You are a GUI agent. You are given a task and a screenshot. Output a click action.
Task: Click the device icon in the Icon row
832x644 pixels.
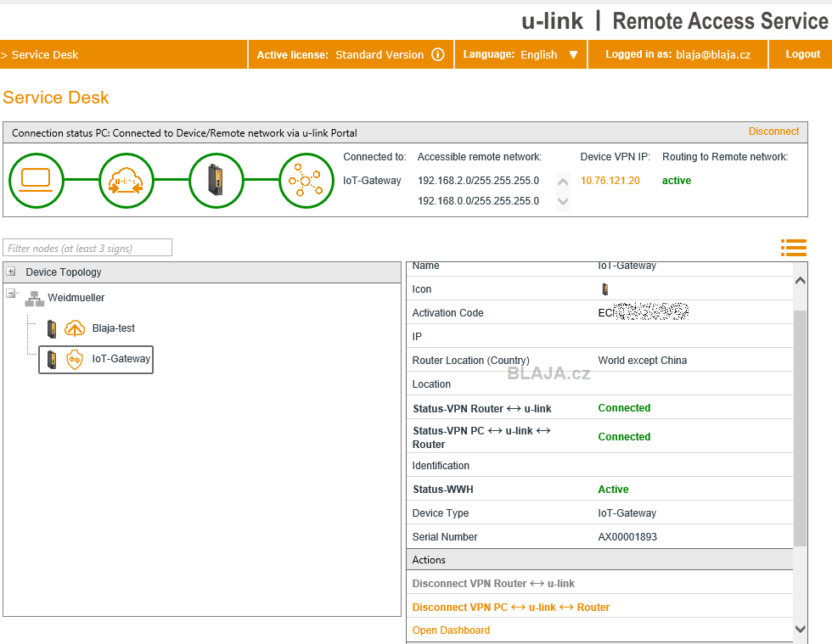click(x=604, y=289)
